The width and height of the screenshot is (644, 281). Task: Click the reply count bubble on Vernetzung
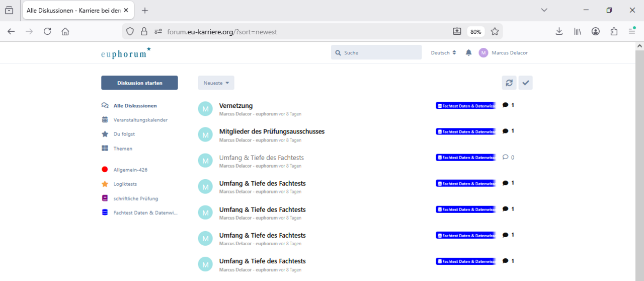[508, 105]
